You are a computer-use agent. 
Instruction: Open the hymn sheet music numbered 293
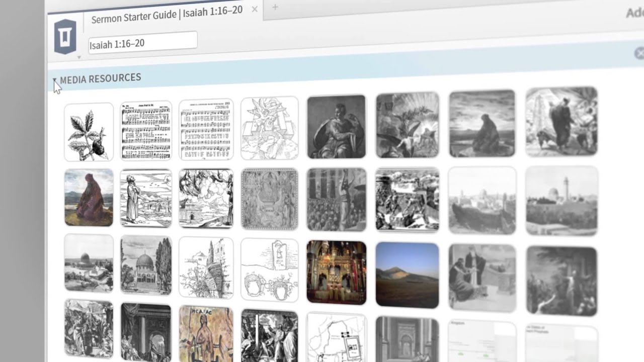206,129
